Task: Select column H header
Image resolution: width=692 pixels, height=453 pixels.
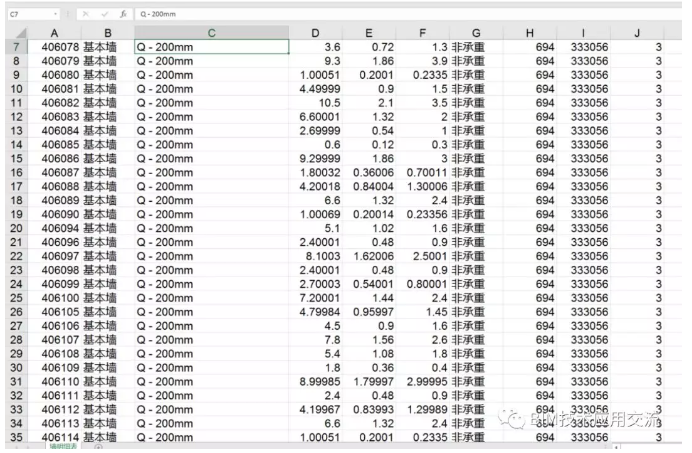Action: click(530, 33)
